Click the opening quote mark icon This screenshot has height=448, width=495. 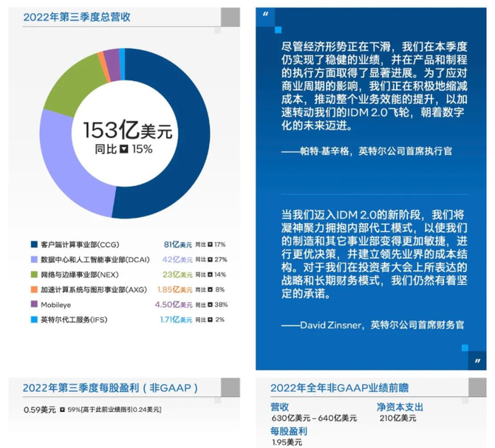265,15
